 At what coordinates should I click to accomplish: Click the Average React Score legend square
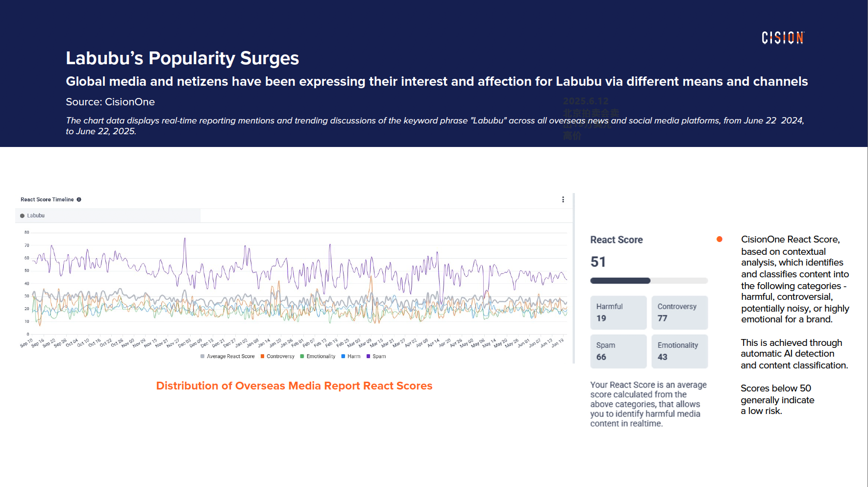[202, 357]
